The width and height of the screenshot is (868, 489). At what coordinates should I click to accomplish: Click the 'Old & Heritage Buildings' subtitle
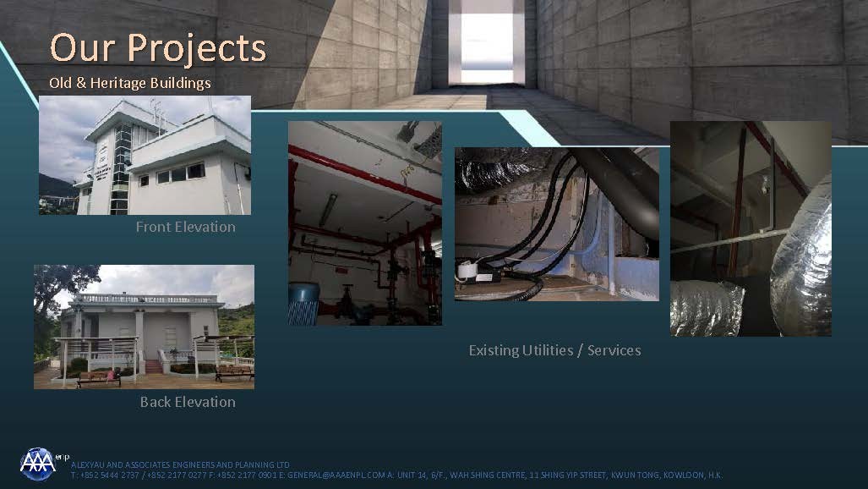pos(130,83)
